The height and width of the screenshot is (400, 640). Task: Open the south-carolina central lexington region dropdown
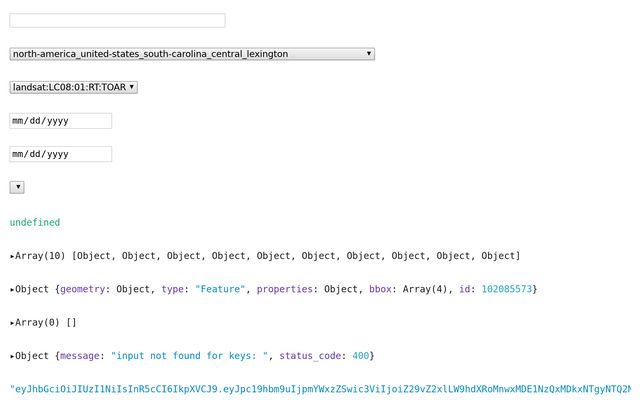click(191, 54)
